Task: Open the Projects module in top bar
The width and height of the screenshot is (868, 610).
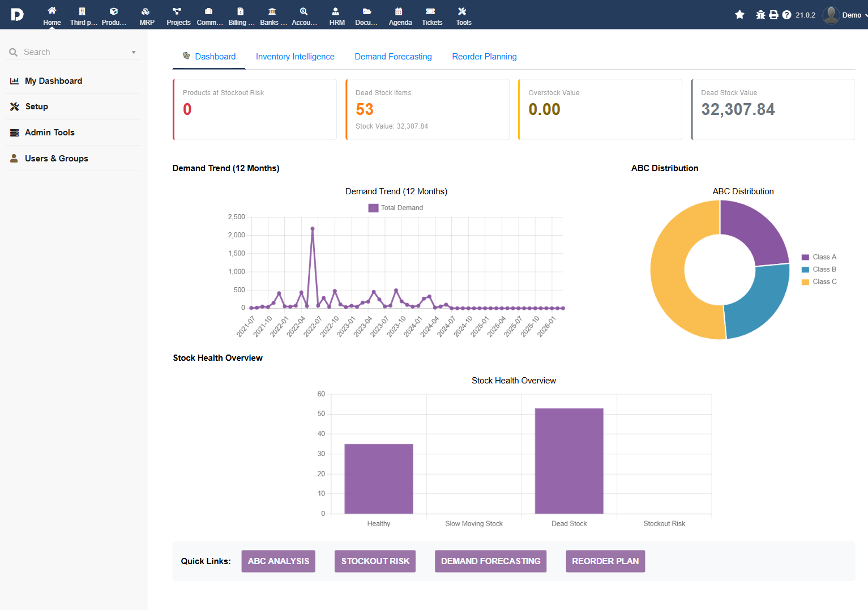Action: (178, 12)
